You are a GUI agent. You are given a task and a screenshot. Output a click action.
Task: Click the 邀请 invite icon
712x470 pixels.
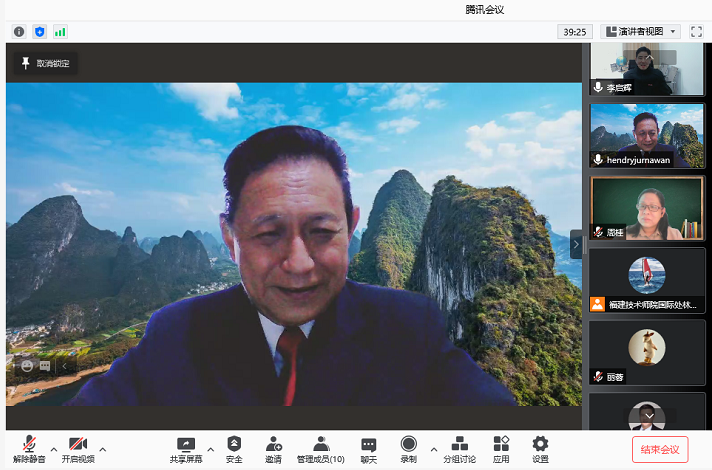click(x=273, y=449)
